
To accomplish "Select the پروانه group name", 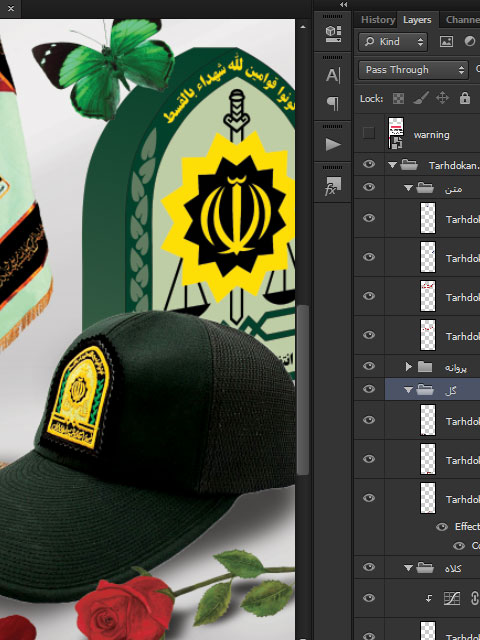I will 456,368.
